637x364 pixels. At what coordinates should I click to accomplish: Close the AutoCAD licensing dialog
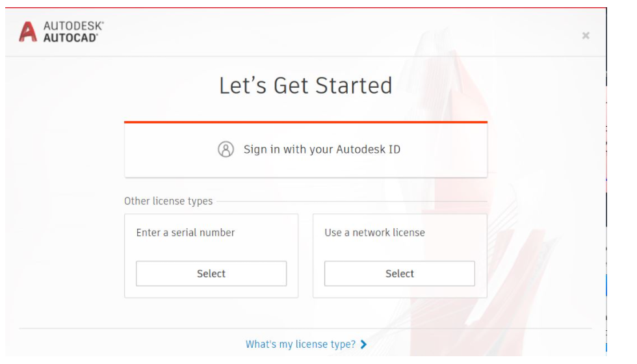(586, 36)
